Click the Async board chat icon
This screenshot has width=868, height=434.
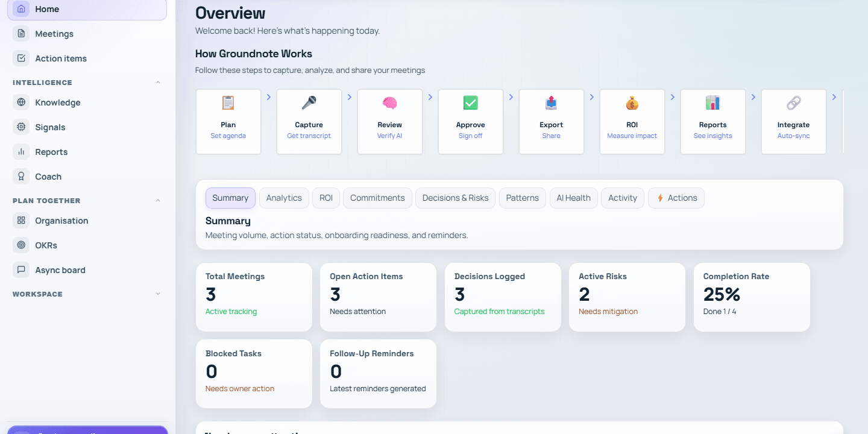coord(21,270)
